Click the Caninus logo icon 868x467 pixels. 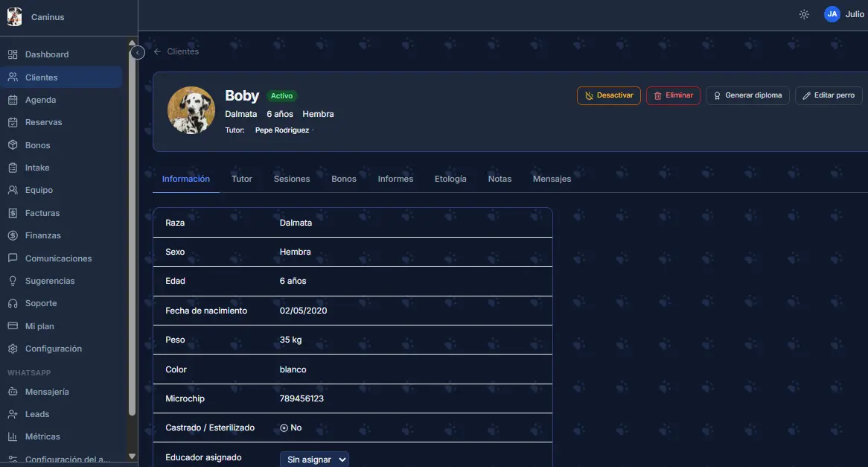[14, 16]
